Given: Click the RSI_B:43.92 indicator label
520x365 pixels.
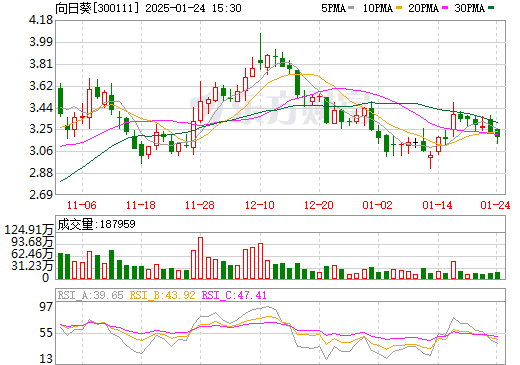Looking at the screenshot, I should pos(162,295).
